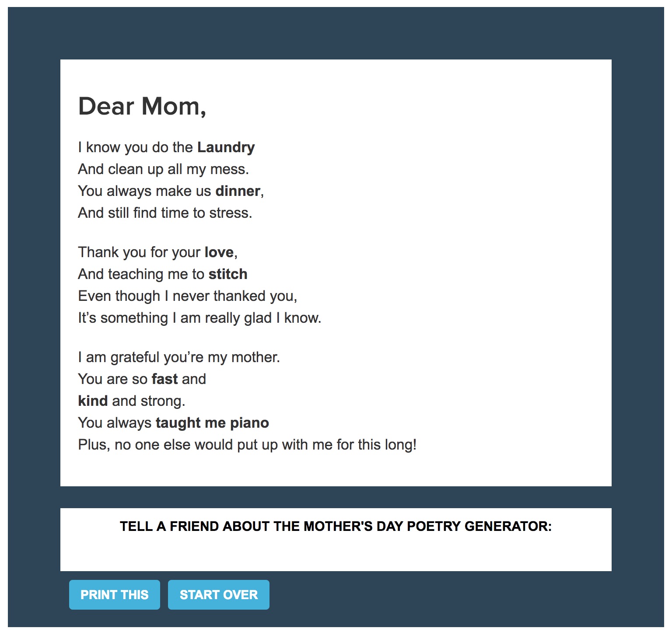Click the "Tell a friend" share heading
Image resolution: width=672 pixels, height=635 pixels.
[x=336, y=526]
